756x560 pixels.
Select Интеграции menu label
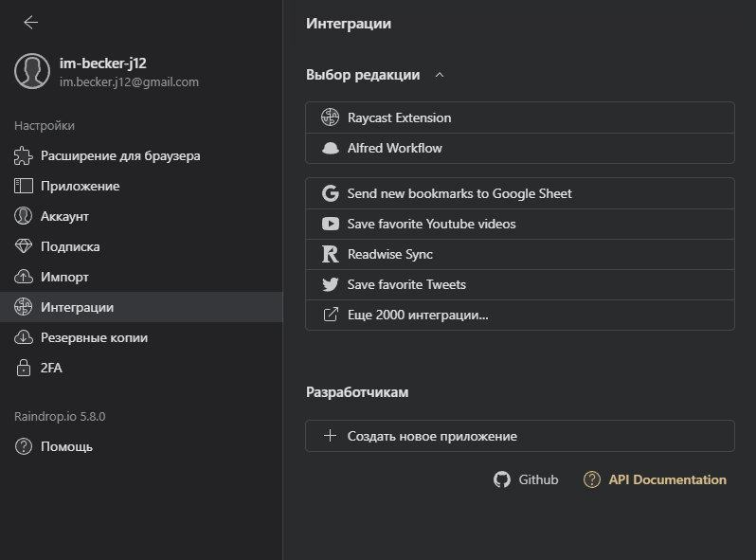click(x=77, y=307)
